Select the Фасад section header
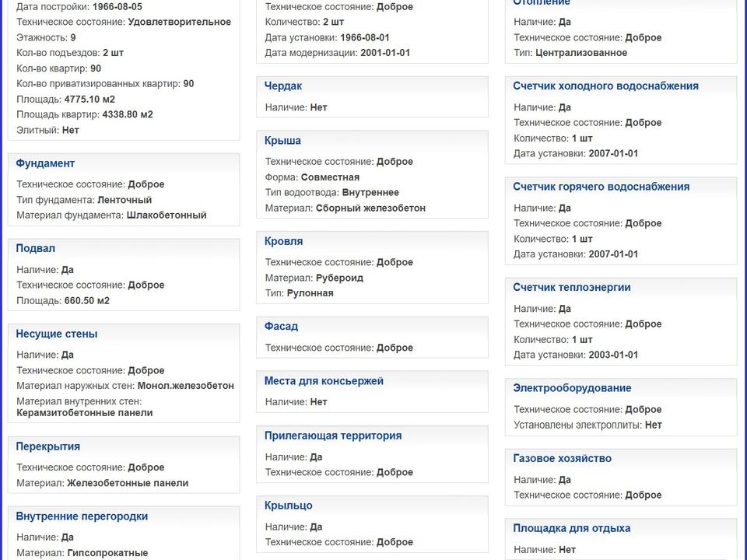The height and width of the screenshot is (560, 747). pyautogui.click(x=281, y=327)
